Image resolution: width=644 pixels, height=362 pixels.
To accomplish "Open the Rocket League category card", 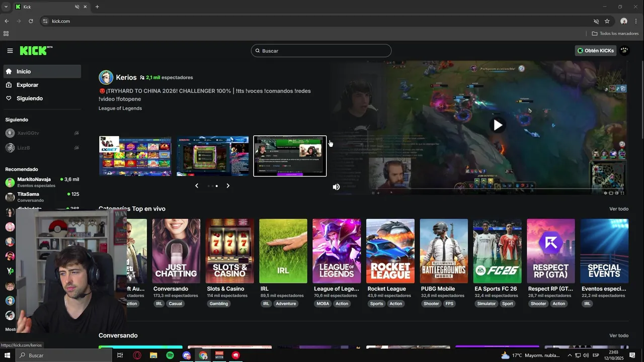I will tap(390, 251).
